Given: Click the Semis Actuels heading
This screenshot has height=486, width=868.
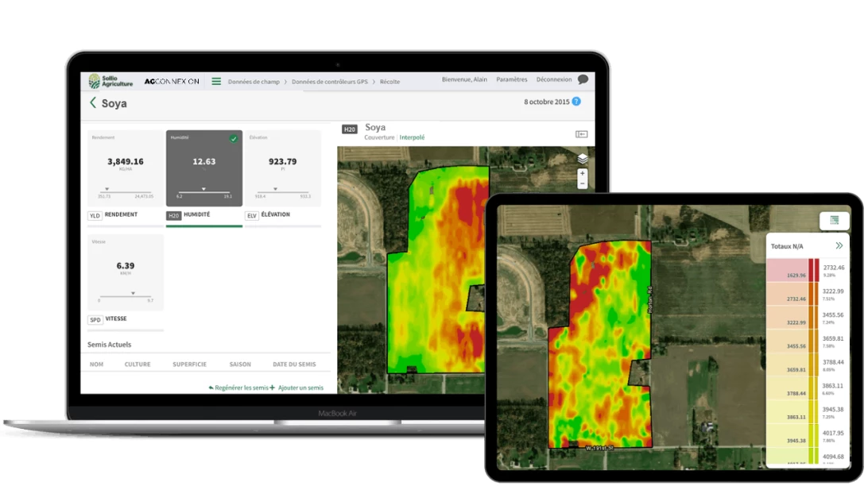Looking at the screenshot, I should click(x=109, y=345).
